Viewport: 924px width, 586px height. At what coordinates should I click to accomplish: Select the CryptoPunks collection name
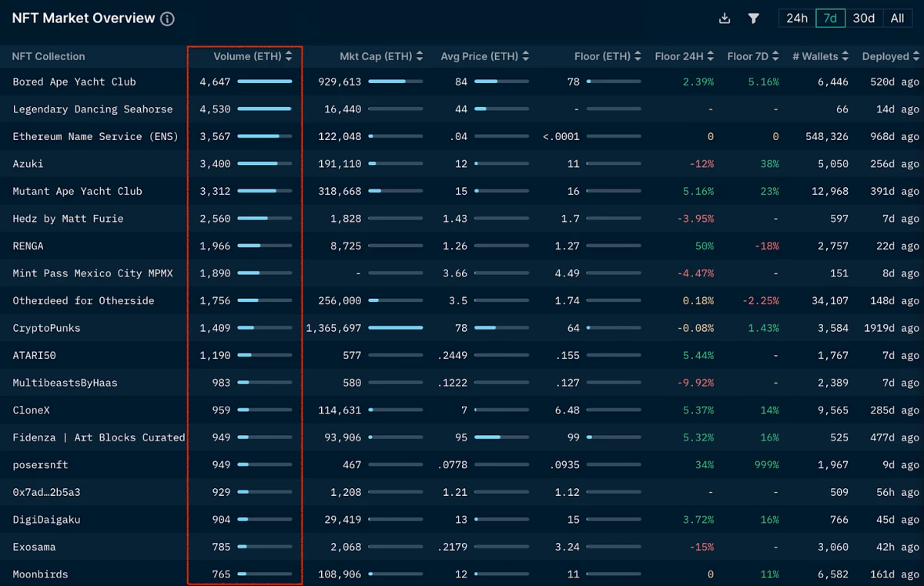(x=46, y=328)
